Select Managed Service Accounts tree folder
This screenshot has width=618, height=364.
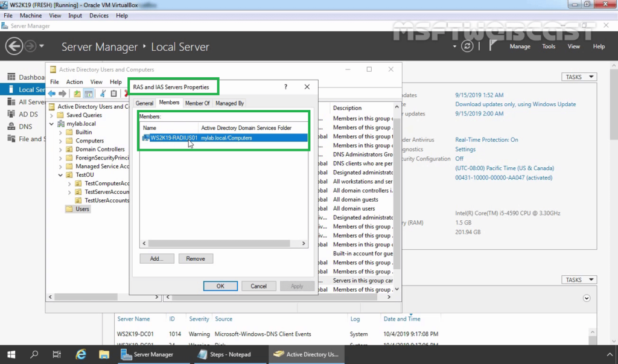tap(98, 167)
